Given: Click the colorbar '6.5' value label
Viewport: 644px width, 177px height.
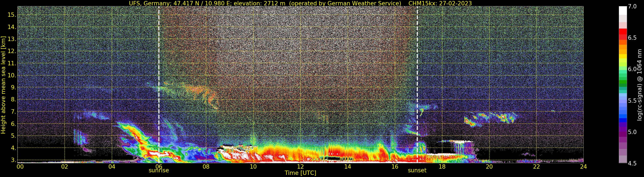Looking at the screenshot, I should point(632,38).
